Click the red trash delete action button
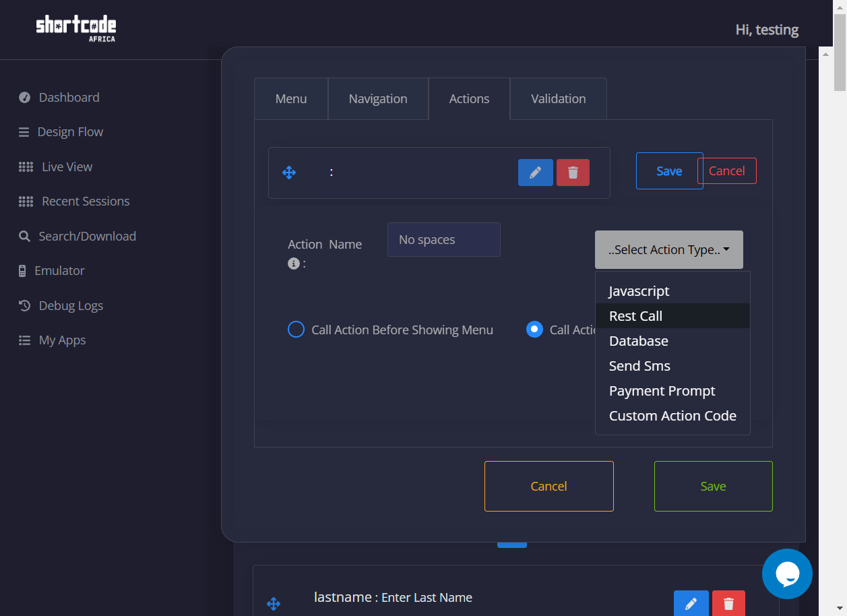This screenshot has width=847, height=616. pyautogui.click(x=573, y=173)
